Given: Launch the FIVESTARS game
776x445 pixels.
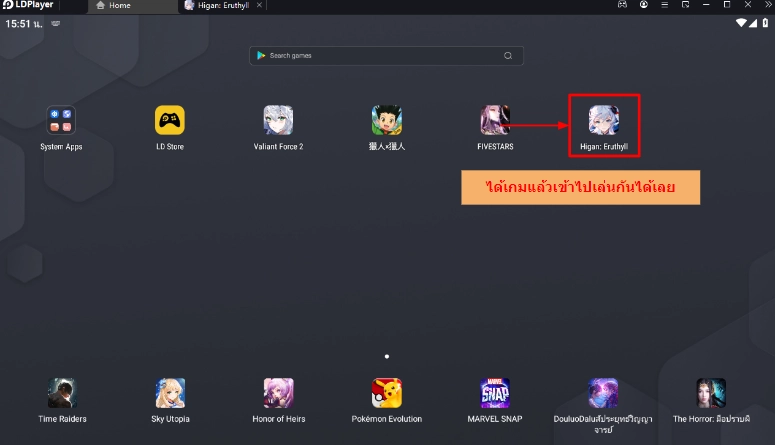Looking at the screenshot, I should [494, 121].
